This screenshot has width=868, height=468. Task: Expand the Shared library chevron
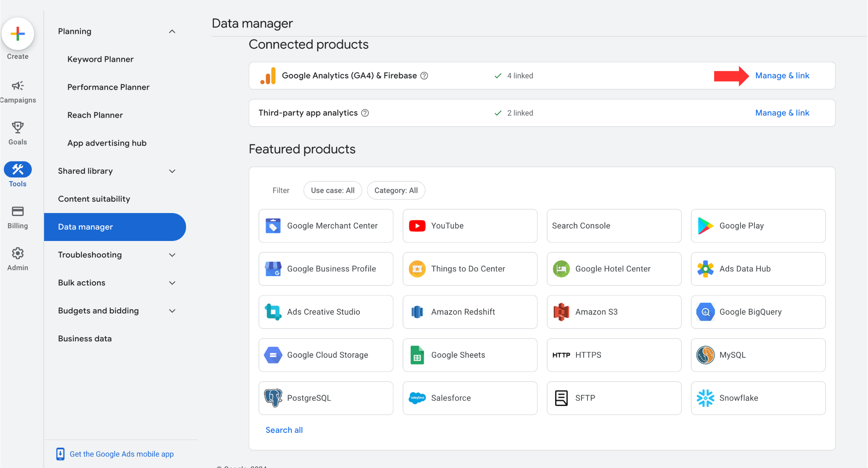pyautogui.click(x=172, y=171)
